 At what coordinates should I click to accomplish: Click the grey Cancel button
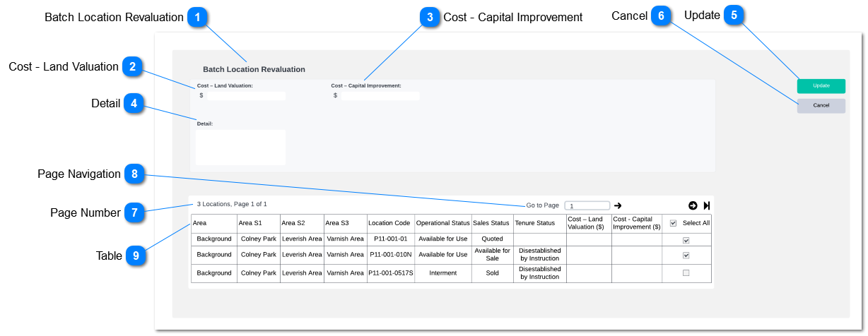point(821,106)
